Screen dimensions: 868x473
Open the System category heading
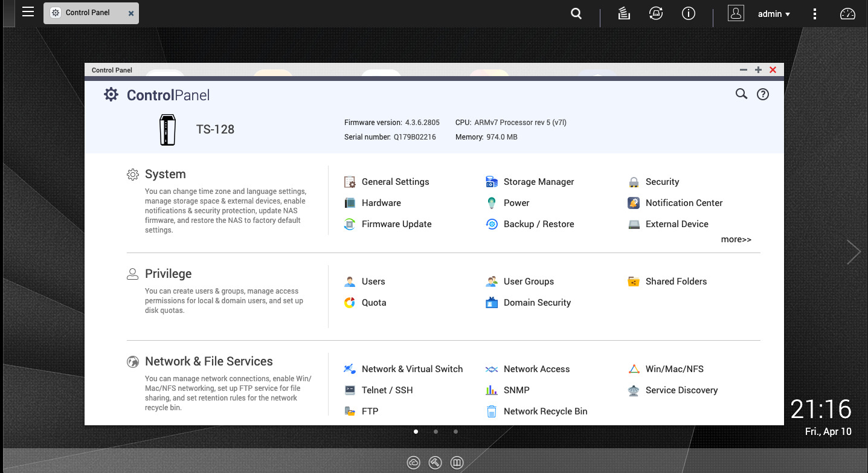[165, 174]
